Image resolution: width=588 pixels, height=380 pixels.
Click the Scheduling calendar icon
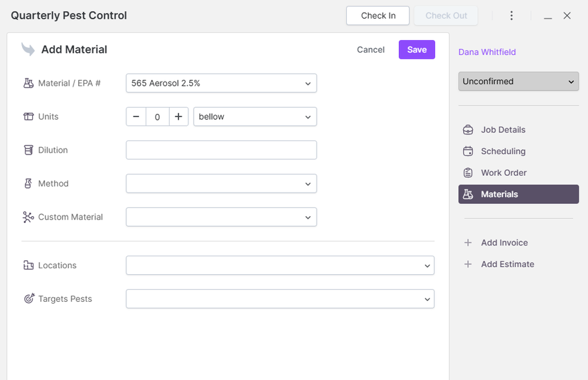pos(468,151)
